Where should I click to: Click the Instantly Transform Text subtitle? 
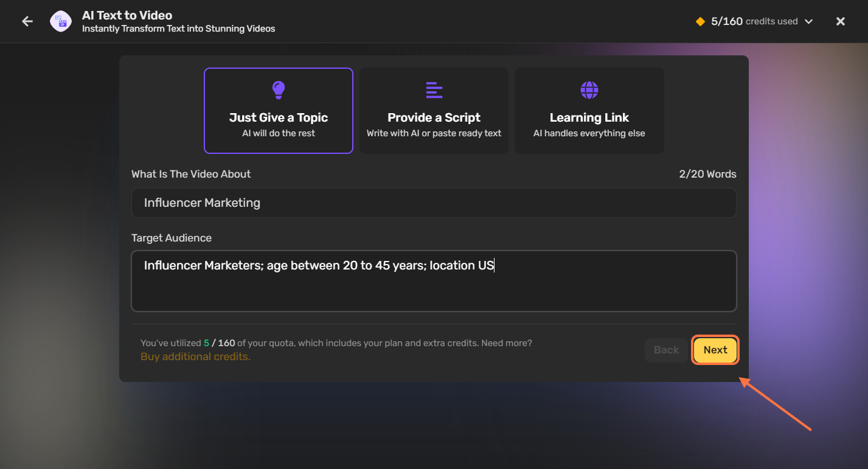[x=179, y=29]
